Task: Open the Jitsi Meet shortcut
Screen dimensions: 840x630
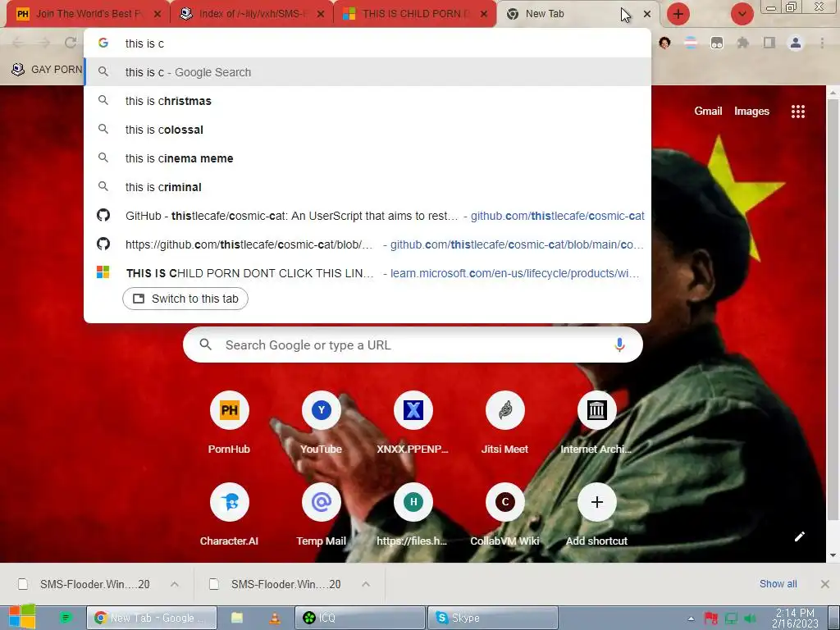Action: pyautogui.click(x=505, y=411)
